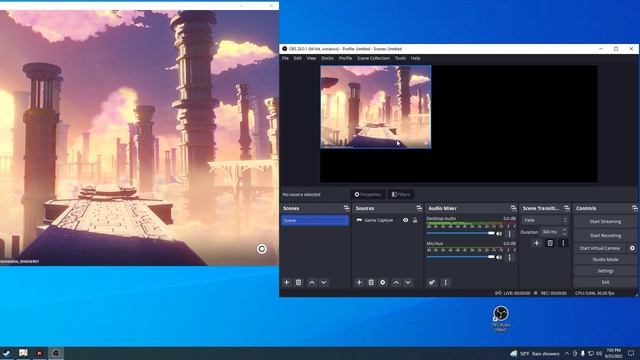This screenshot has width=640, height=360.
Task: Open the taskbar clock and date
Action: click(x=613, y=353)
